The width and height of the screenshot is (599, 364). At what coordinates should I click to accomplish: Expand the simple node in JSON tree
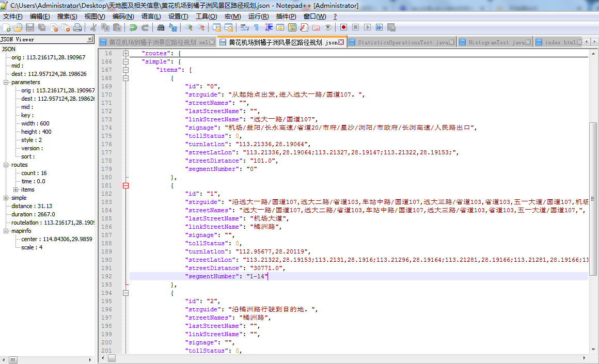tap(6, 198)
